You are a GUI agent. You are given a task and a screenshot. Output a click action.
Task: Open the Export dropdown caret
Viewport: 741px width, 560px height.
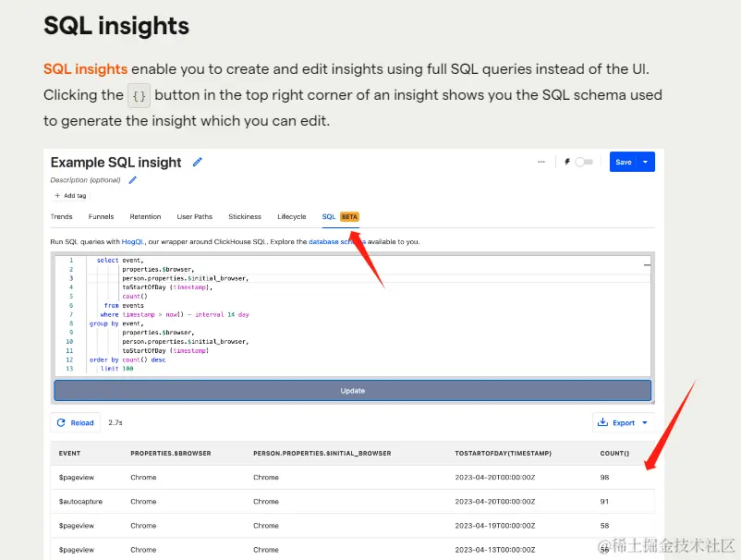coord(645,422)
